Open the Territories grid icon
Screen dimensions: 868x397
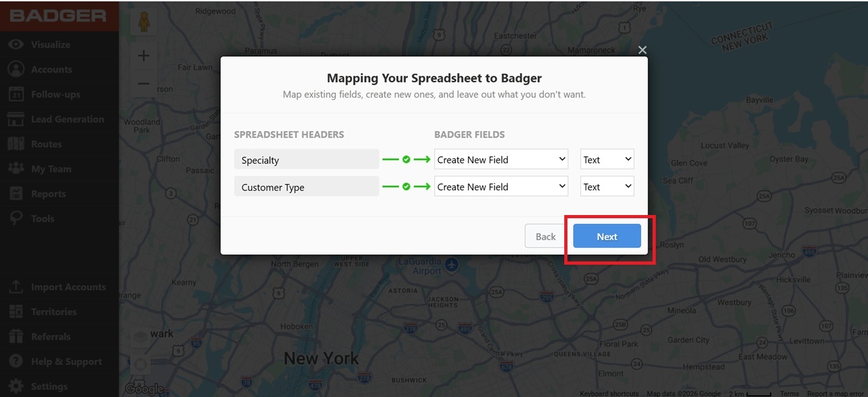point(16,312)
